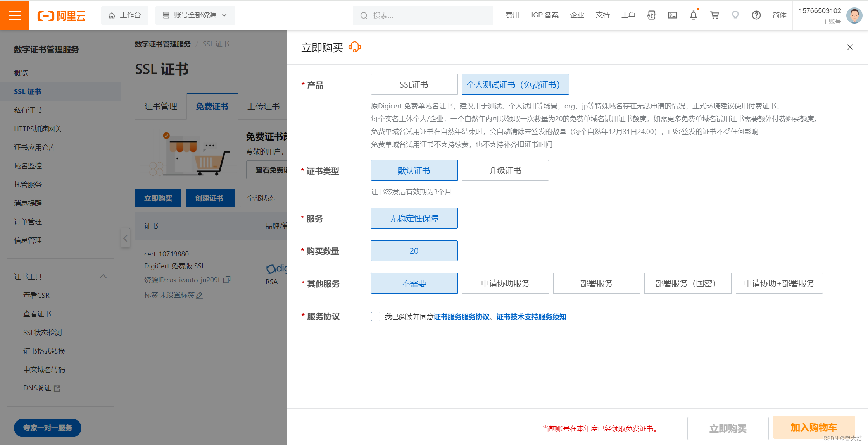Switch to 免费证书 tab

(212, 106)
